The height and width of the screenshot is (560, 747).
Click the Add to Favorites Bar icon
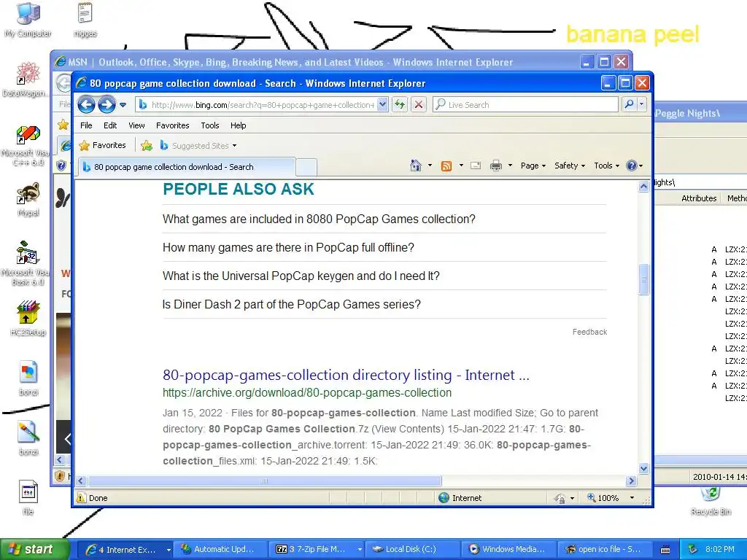pos(147,146)
